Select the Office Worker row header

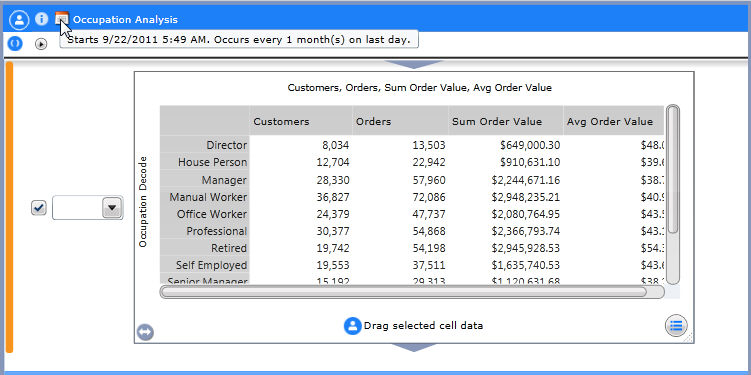click(x=205, y=214)
